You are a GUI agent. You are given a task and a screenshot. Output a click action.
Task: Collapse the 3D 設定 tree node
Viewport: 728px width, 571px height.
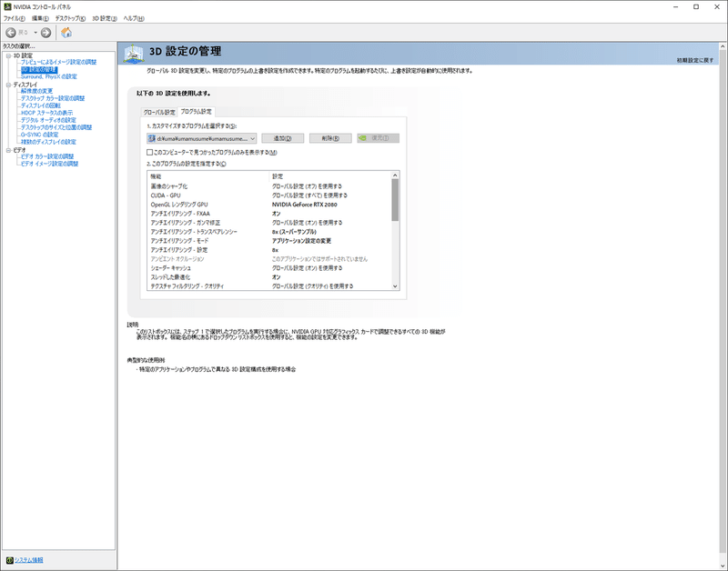[x=8, y=55]
